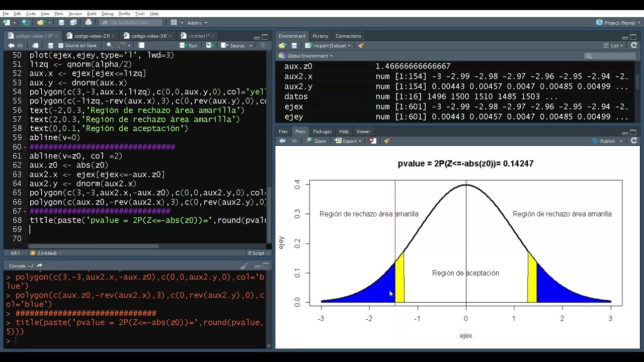Open the New File dropdown arrow
The image size is (644, 362).
pos(15,23)
